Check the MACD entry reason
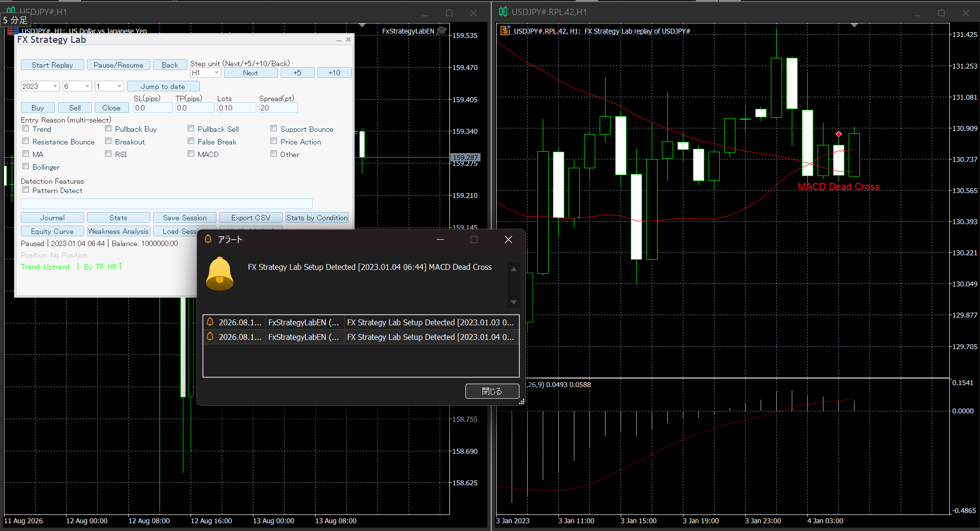This screenshot has width=980, height=531. (x=191, y=154)
